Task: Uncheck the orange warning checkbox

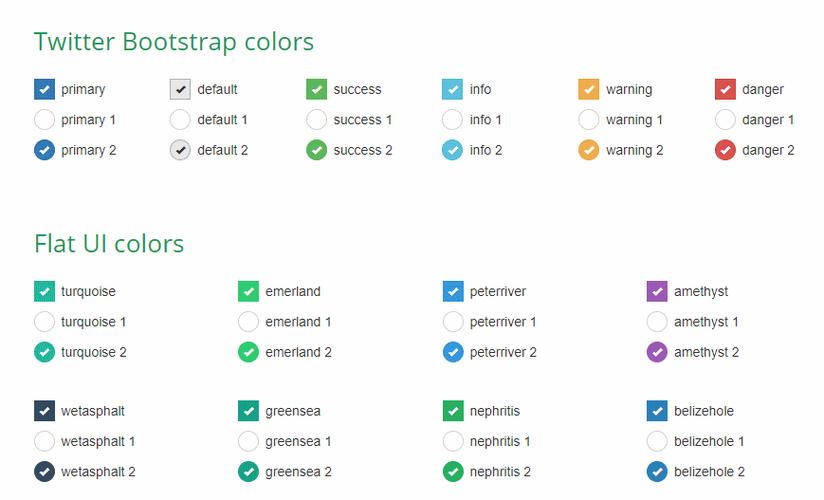Action: click(x=588, y=90)
